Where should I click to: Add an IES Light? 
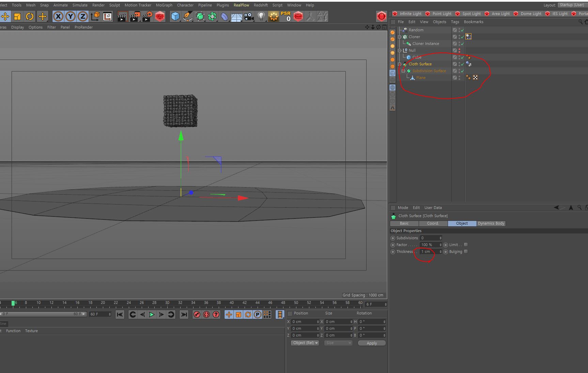(557, 14)
